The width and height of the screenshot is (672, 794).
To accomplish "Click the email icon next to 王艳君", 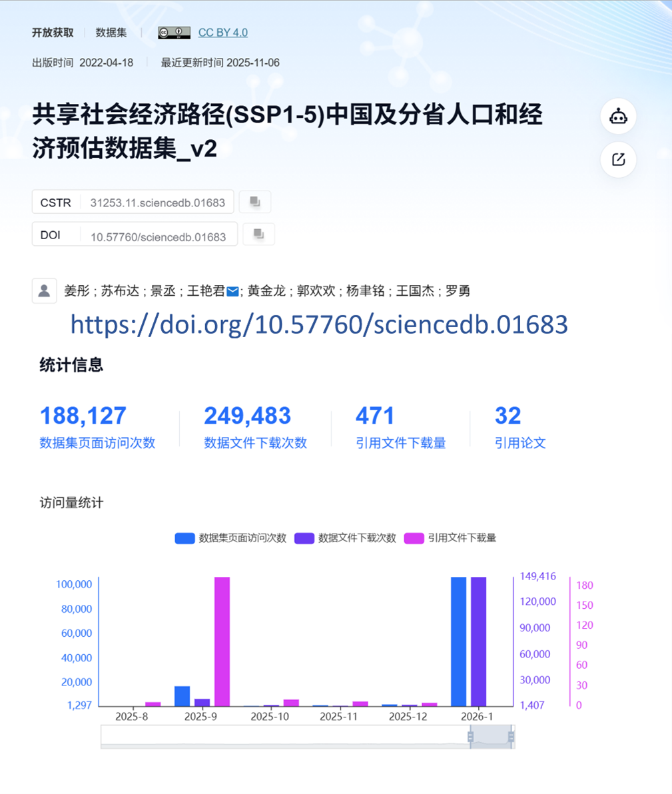I will click(232, 291).
